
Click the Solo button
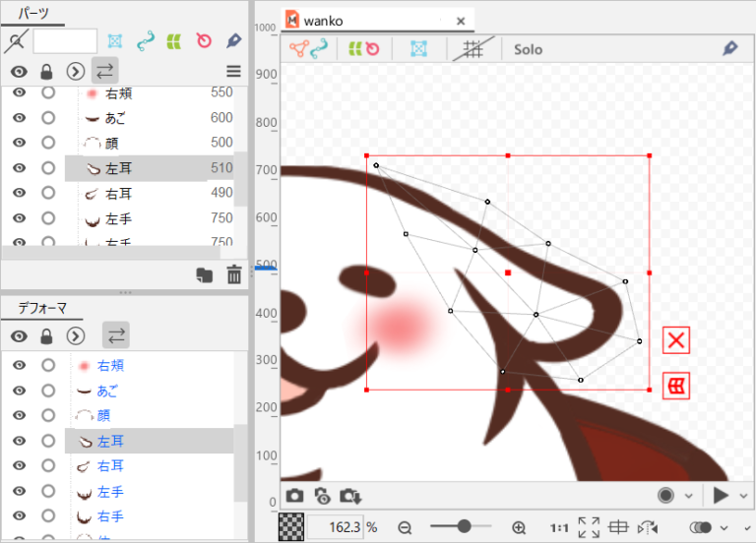coord(528,49)
